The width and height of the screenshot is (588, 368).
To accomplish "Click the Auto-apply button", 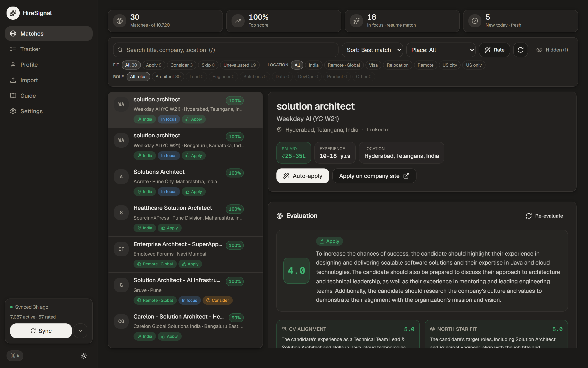I will [x=303, y=176].
